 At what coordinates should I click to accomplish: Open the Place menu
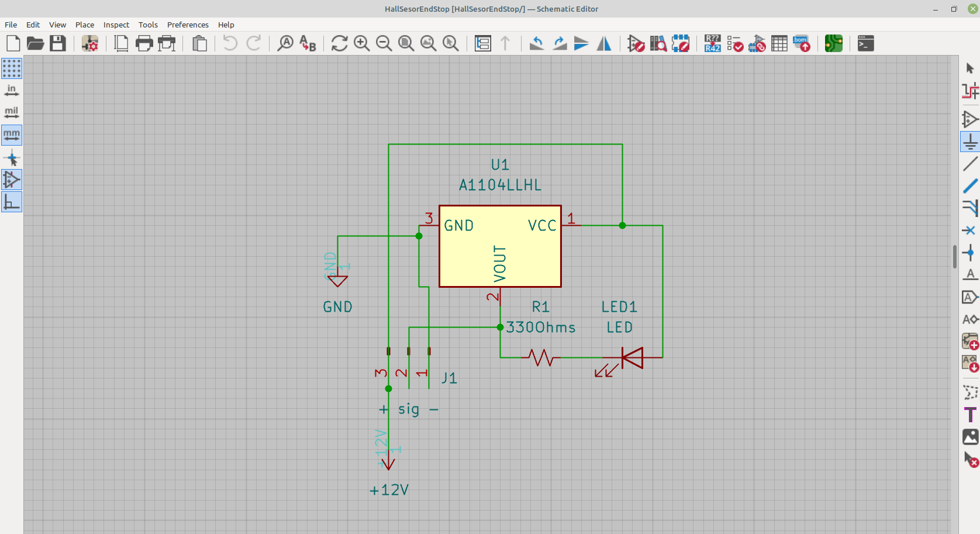[85, 25]
